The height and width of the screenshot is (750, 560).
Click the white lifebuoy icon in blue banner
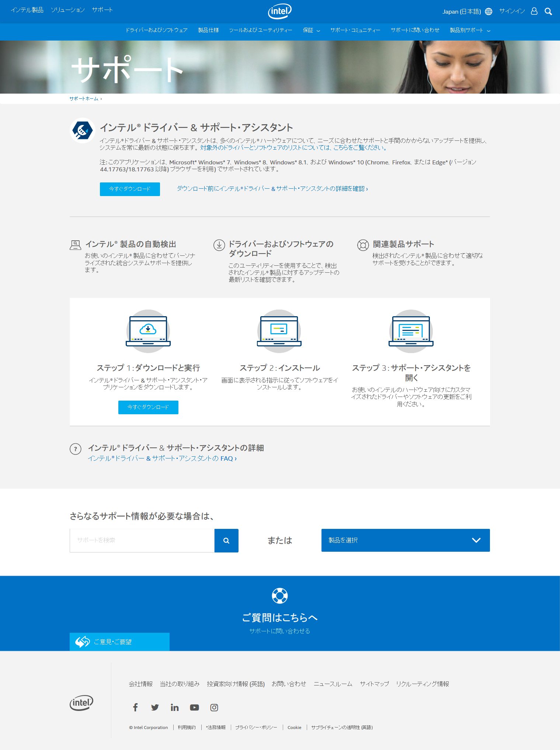coord(280,596)
